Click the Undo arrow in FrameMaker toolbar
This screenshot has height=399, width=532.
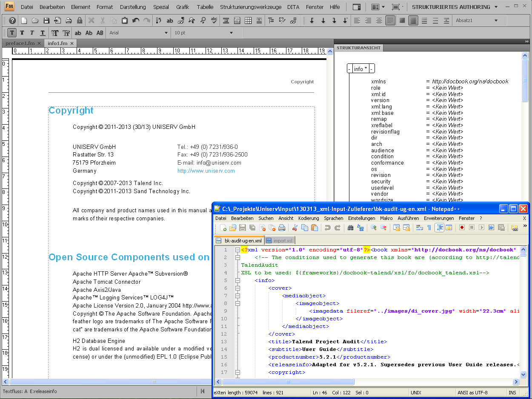tap(136, 20)
